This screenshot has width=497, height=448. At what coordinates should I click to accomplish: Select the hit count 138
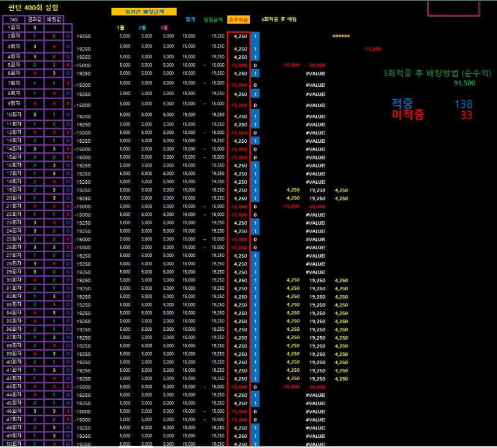click(464, 104)
